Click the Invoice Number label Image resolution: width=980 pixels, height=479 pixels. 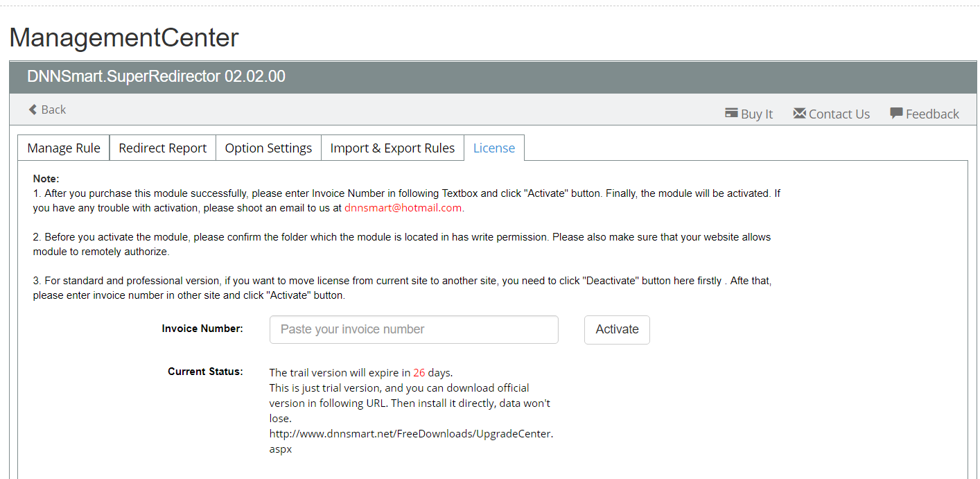[202, 329]
